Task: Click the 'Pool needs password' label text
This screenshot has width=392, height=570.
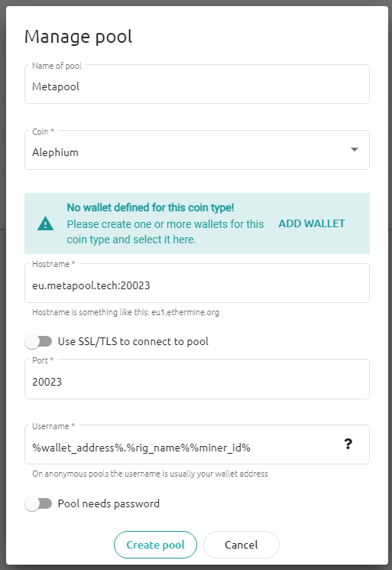Action: click(109, 503)
